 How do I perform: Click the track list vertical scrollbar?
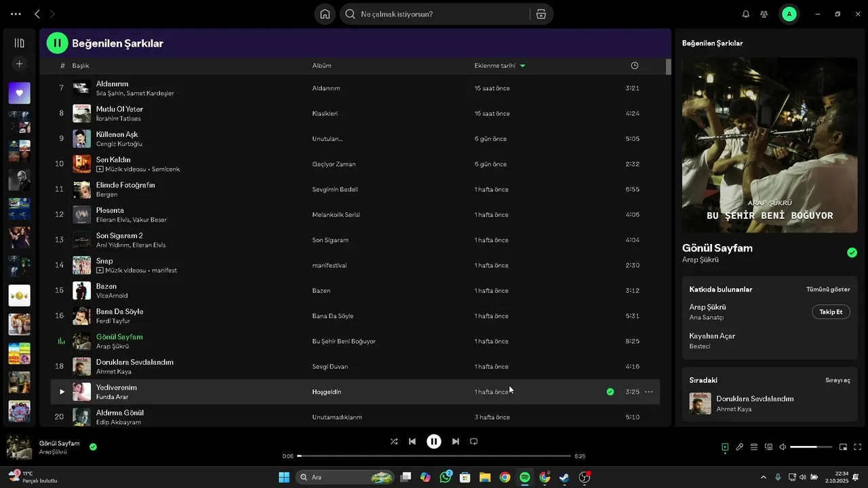click(668, 67)
